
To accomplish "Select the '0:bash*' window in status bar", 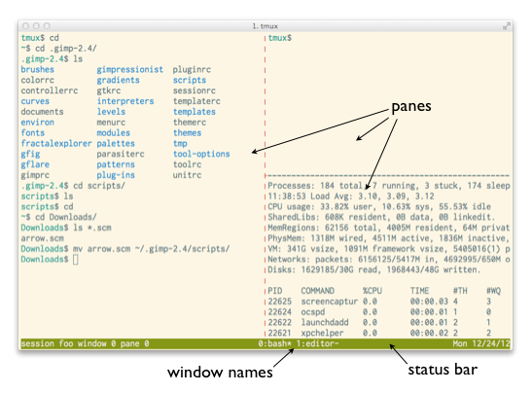I will (274, 343).
